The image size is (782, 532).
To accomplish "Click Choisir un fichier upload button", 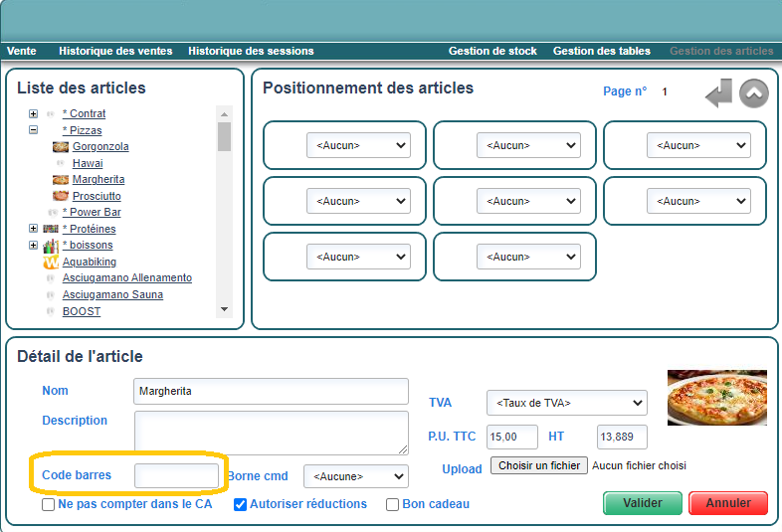I will [537, 465].
